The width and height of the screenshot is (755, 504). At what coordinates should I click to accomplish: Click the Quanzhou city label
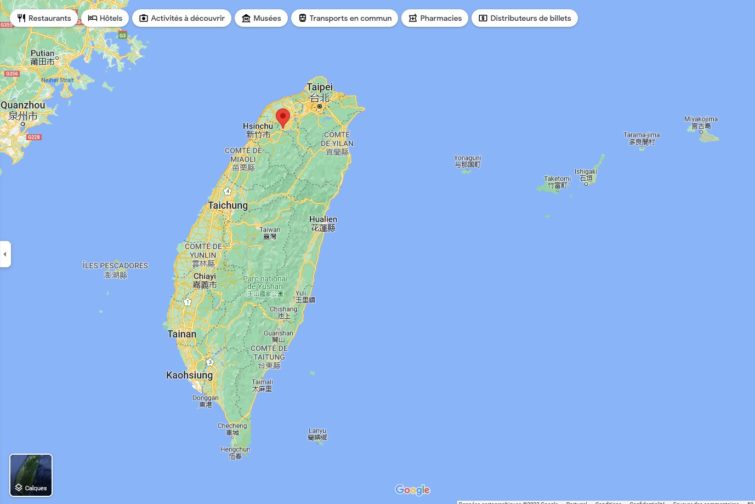pos(22,104)
